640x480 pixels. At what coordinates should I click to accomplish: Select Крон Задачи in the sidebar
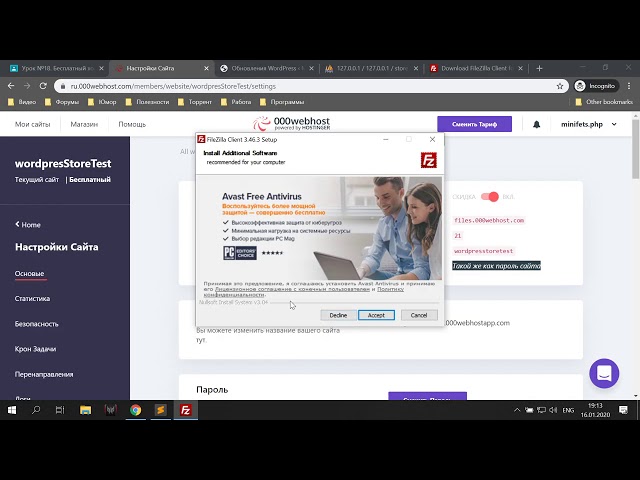click(35, 349)
